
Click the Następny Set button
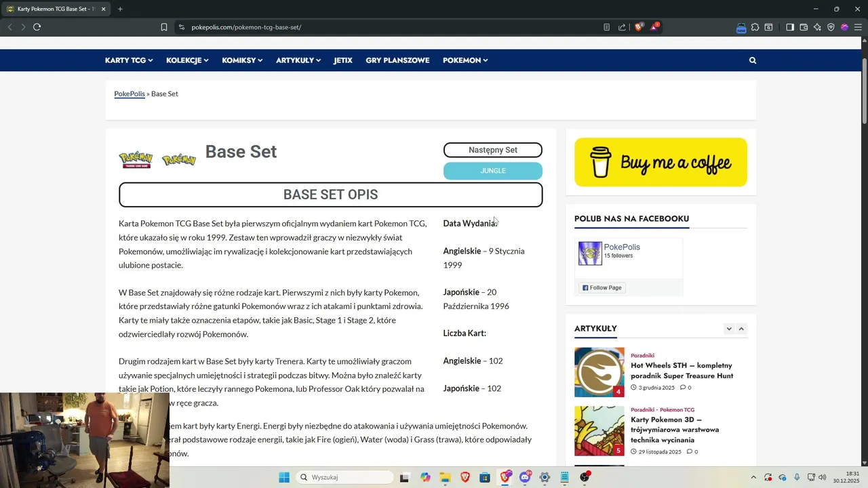click(x=493, y=150)
